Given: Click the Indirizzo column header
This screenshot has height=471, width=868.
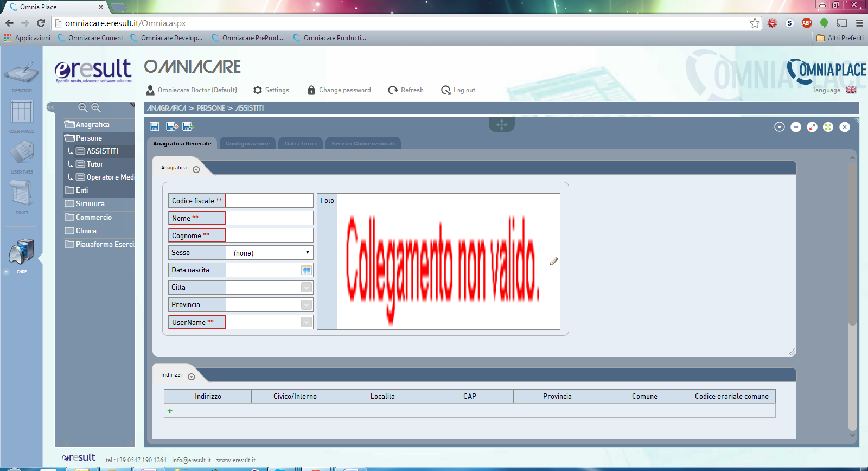Looking at the screenshot, I should pyautogui.click(x=208, y=397).
